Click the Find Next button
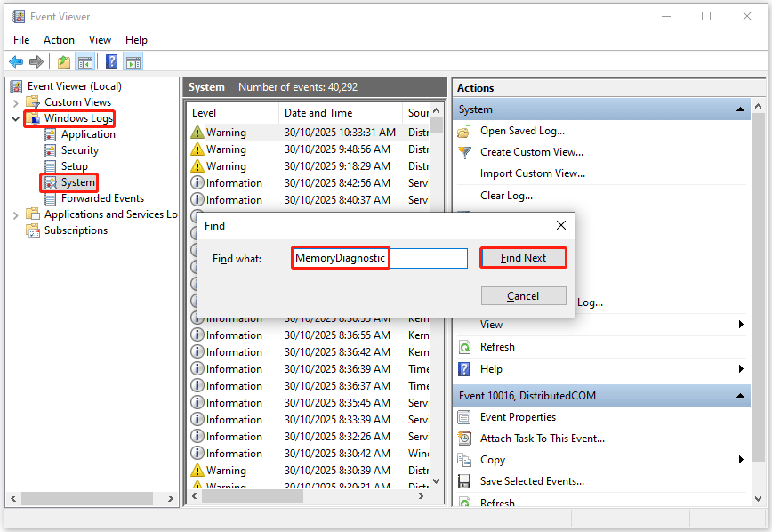This screenshot has width=772, height=532. point(523,257)
